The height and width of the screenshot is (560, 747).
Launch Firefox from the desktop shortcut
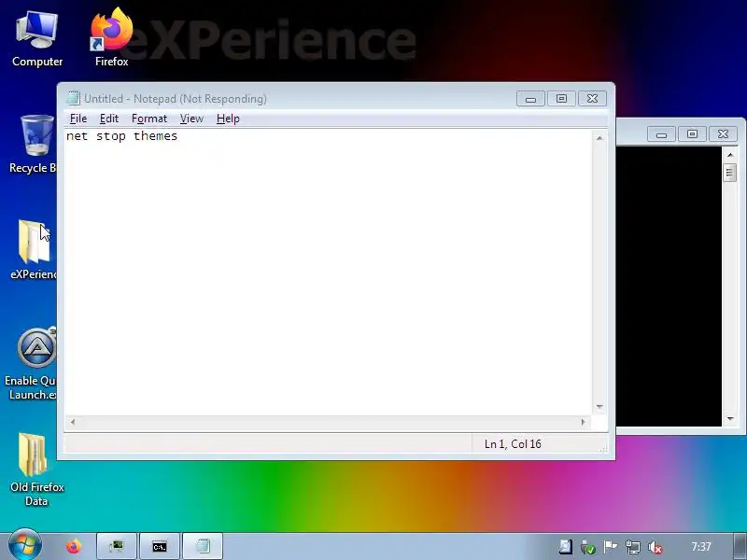pyautogui.click(x=111, y=38)
